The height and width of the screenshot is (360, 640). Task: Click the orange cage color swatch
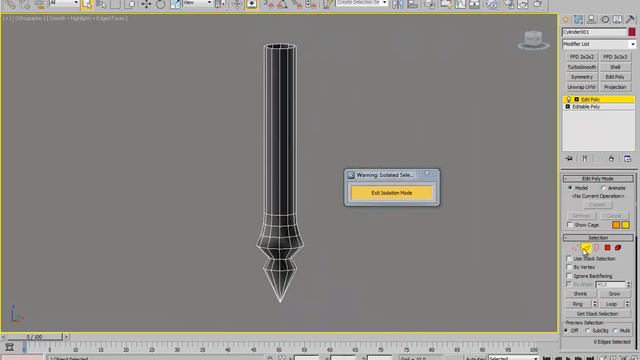[x=616, y=225]
